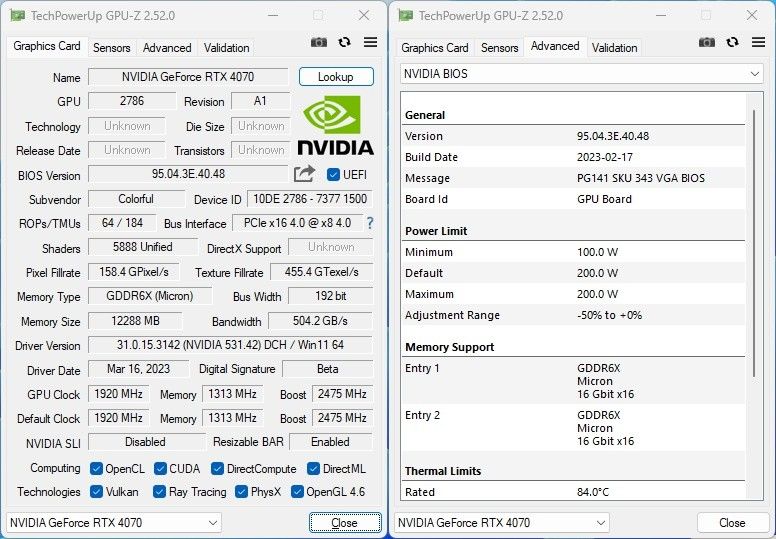776x539 pixels.
Task: Click the Memory Type field GDDR6X (Micron)
Action: (x=150, y=296)
